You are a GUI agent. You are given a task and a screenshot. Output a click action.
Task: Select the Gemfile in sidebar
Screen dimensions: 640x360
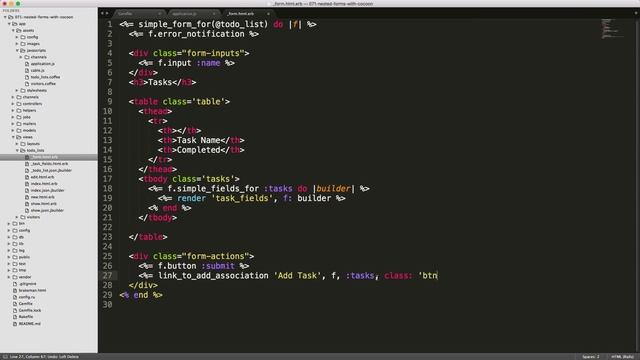pos(26,304)
